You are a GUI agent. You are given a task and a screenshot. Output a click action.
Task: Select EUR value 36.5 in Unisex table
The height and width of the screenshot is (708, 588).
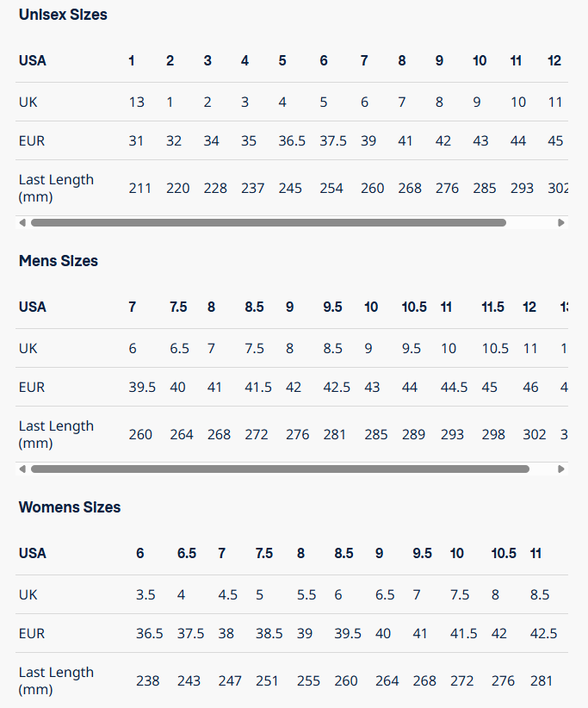coord(292,140)
